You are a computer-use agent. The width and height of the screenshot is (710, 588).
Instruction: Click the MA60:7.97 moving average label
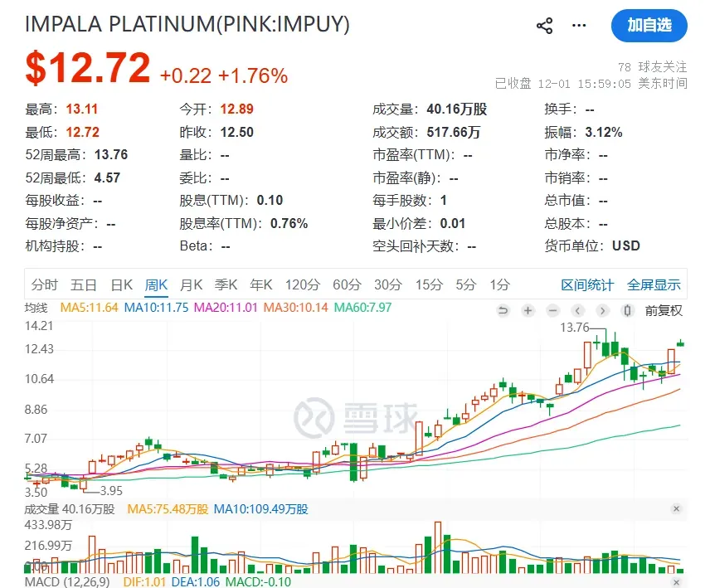(x=362, y=308)
